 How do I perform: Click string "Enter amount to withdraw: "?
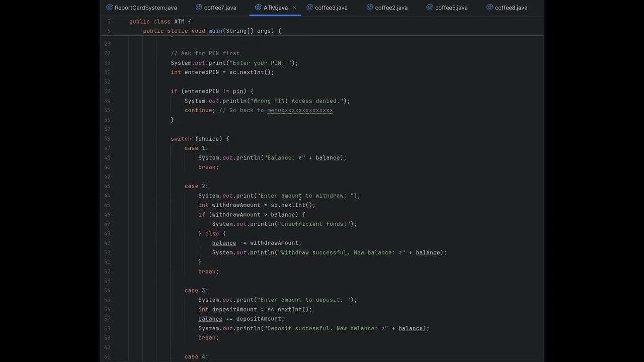pos(305,196)
